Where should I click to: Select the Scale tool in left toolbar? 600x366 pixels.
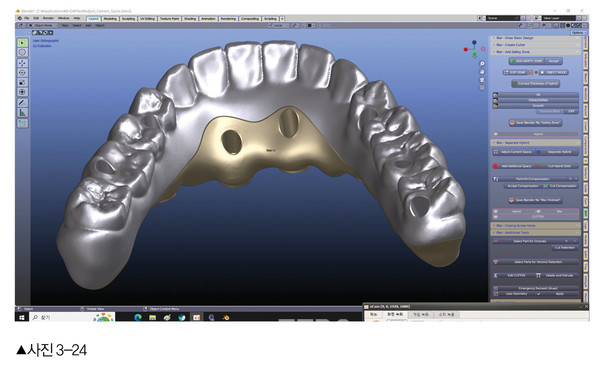point(22,82)
